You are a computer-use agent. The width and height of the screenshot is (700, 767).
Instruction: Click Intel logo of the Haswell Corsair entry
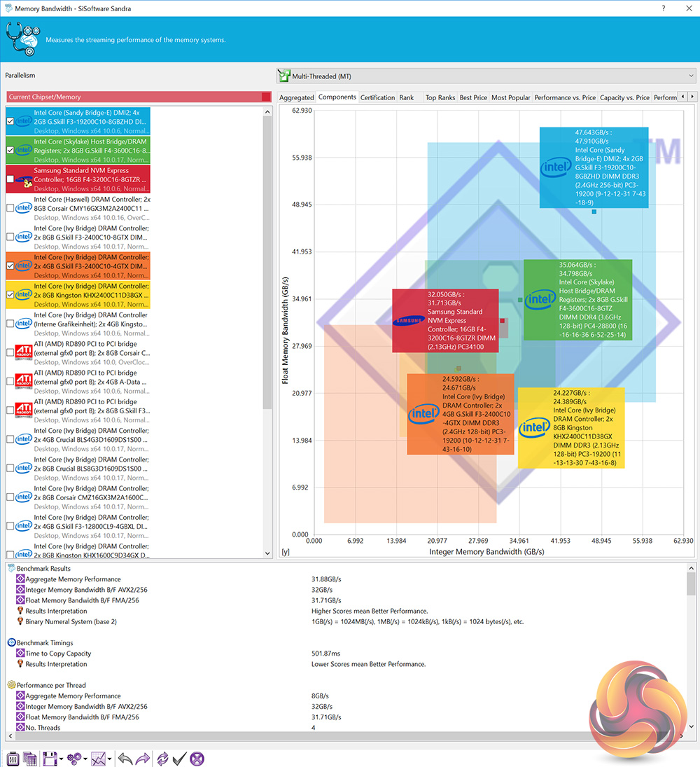(x=24, y=208)
